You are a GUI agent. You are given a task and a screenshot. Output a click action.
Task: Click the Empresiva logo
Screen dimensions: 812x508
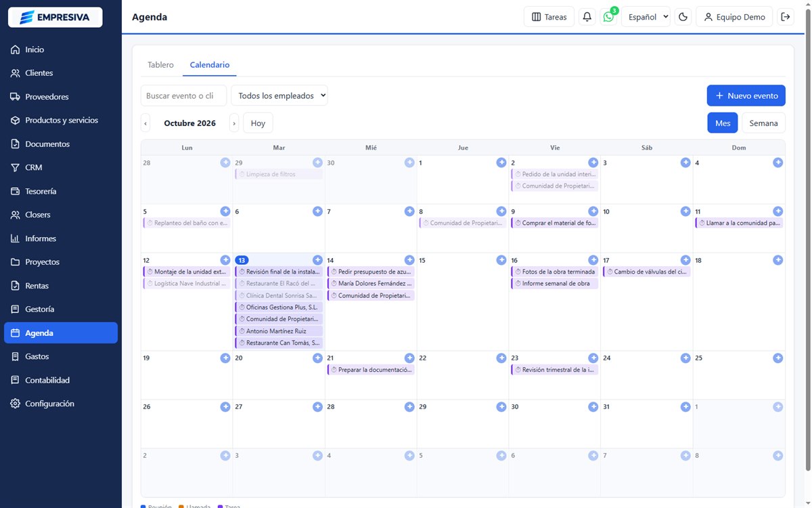pyautogui.click(x=55, y=17)
